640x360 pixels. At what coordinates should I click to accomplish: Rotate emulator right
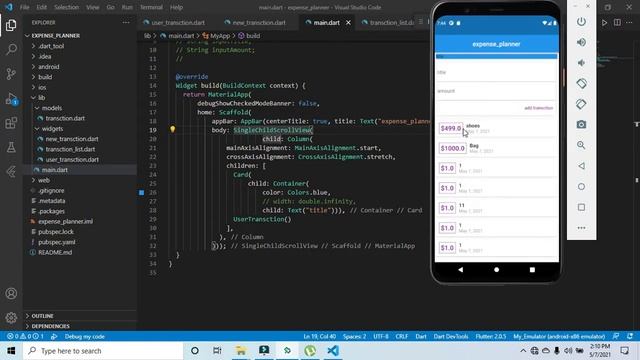coord(581,104)
